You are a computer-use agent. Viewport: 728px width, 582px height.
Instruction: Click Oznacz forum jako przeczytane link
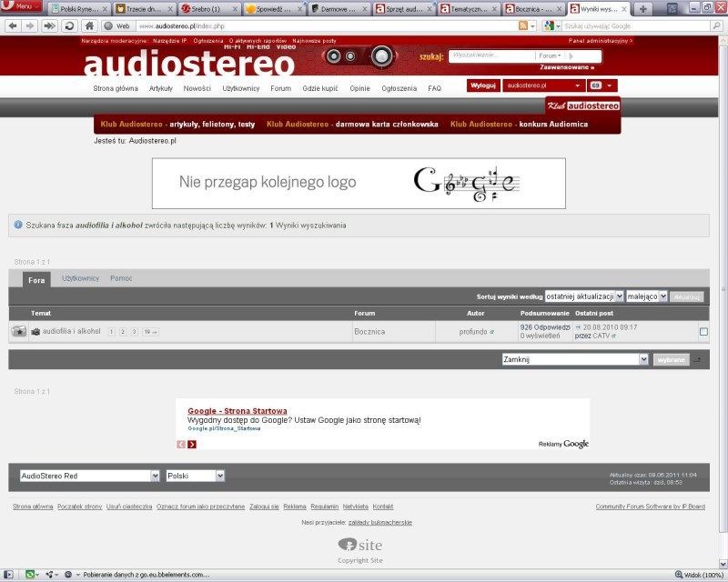pyautogui.click(x=200, y=507)
